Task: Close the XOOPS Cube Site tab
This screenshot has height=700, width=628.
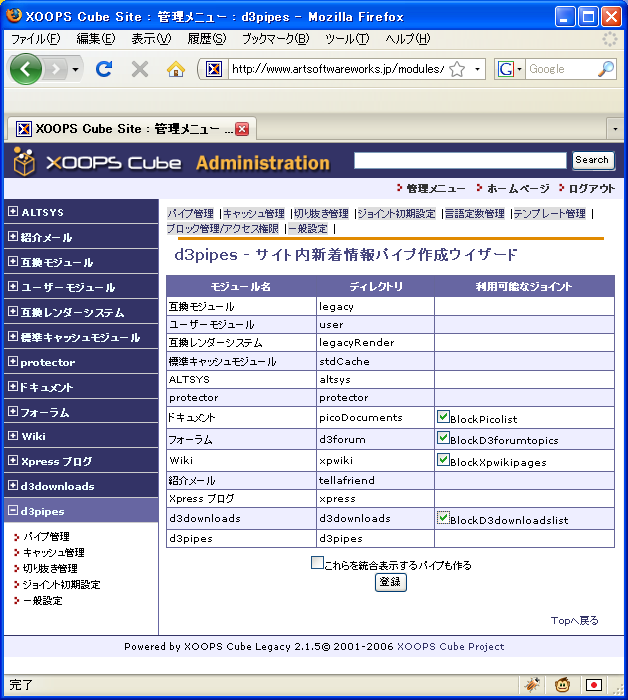Action: 242,128
